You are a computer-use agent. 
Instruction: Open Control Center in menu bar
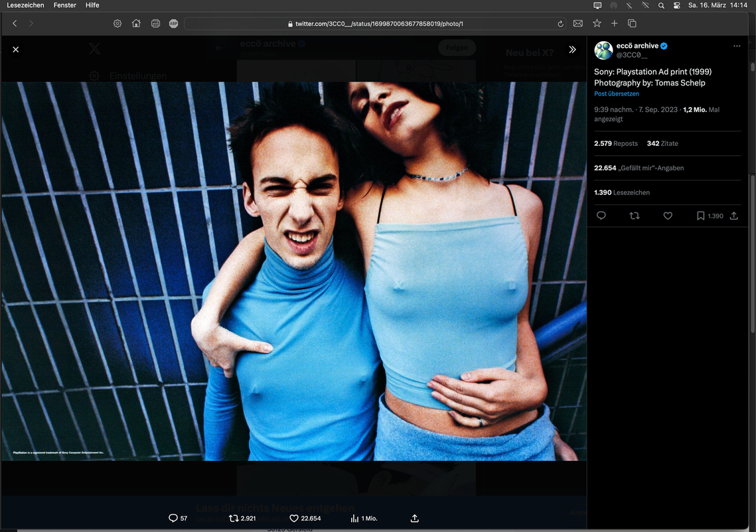coord(677,5)
